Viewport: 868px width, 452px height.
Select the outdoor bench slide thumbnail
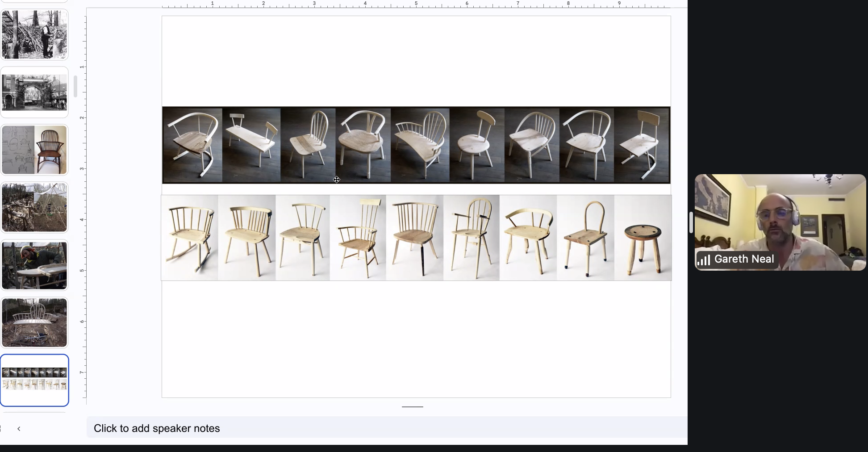(34, 322)
